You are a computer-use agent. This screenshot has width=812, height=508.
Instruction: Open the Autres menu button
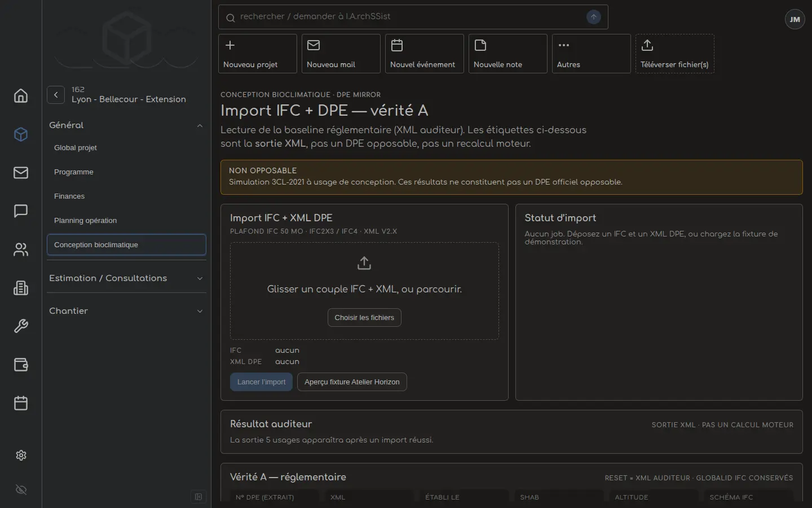coord(592,54)
